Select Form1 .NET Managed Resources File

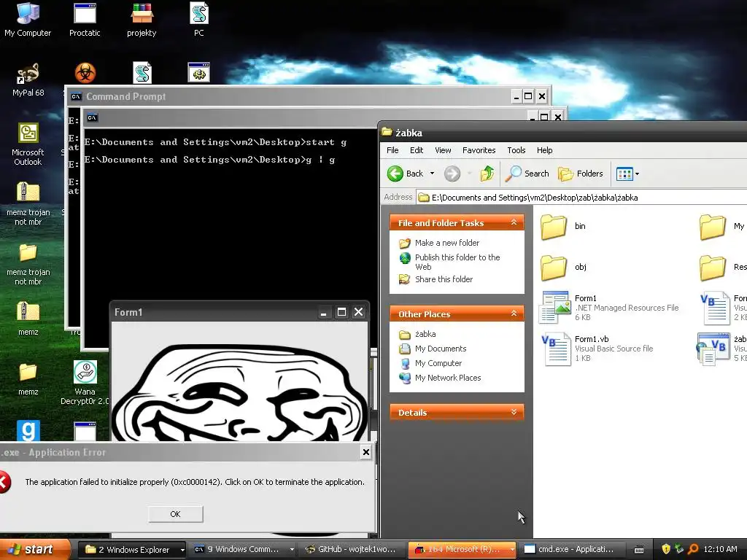609,307
